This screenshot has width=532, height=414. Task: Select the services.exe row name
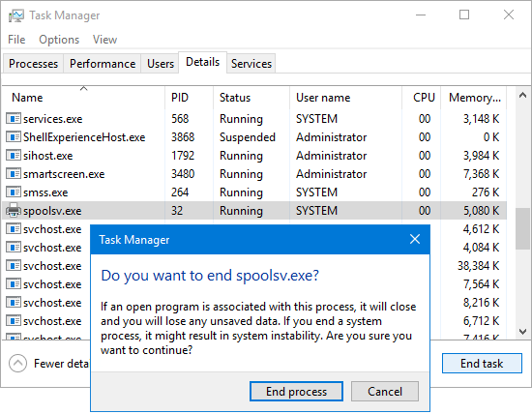tap(52, 119)
